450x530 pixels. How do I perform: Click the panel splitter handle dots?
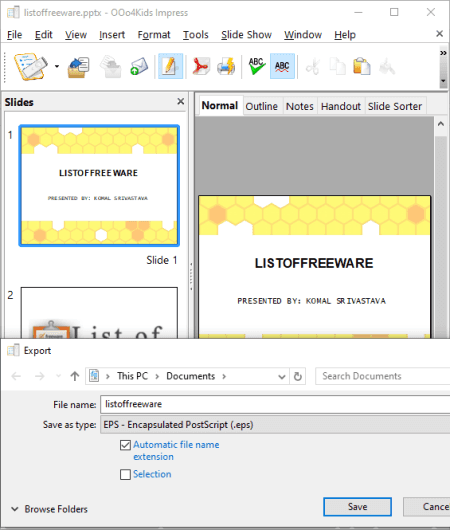[191, 276]
